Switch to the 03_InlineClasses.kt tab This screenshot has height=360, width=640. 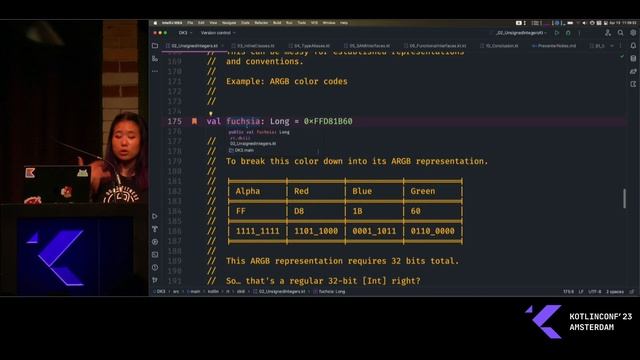point(255,46)
